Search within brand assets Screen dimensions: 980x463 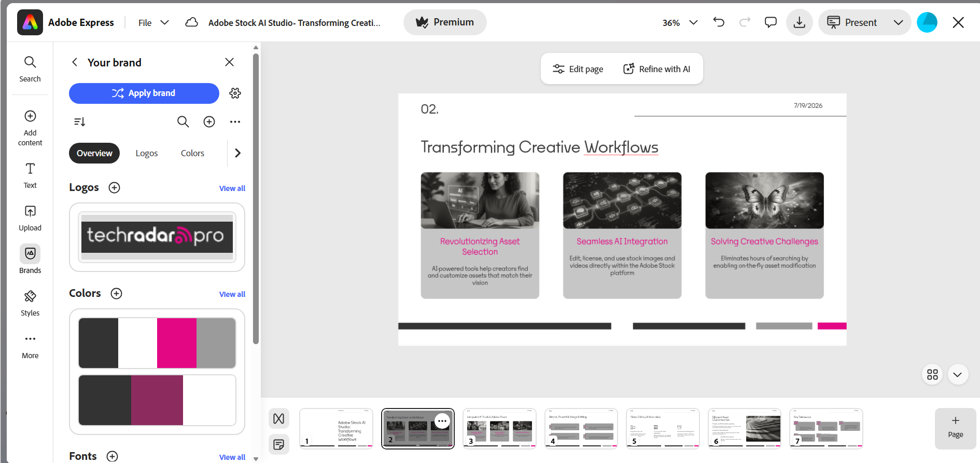point(183,121)
